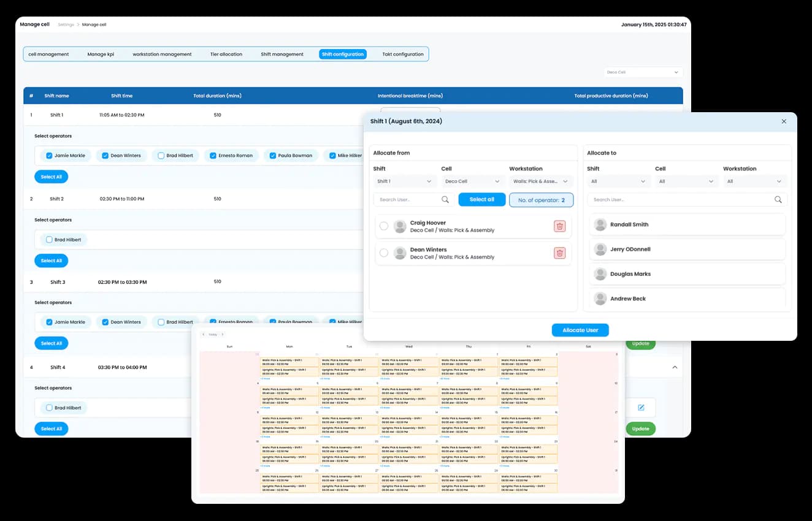Go to next month in calendar
The height and width of the screenshot is (521, 812).
click(223, 335)
